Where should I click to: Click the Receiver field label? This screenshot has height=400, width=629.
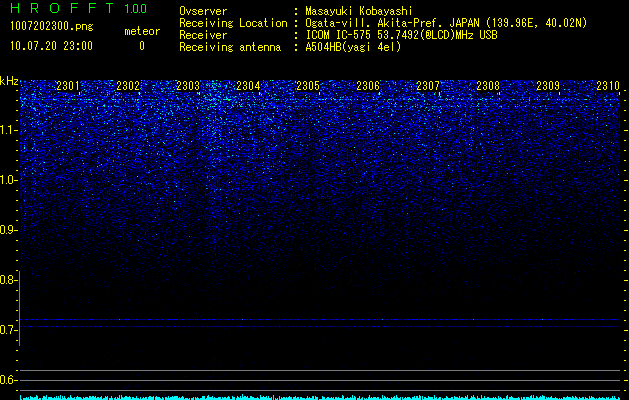coord(203,35)
